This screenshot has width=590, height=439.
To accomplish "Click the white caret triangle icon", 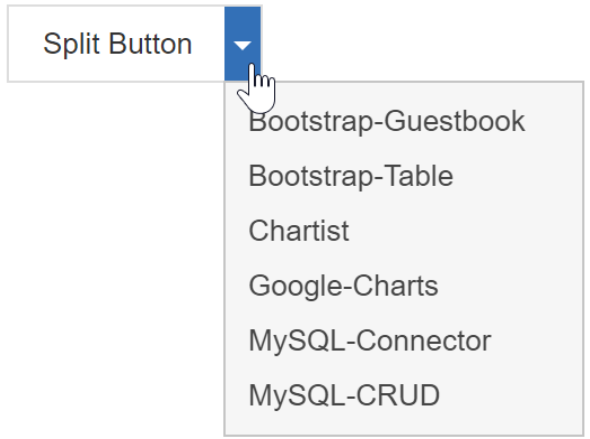I will [242, 46].
